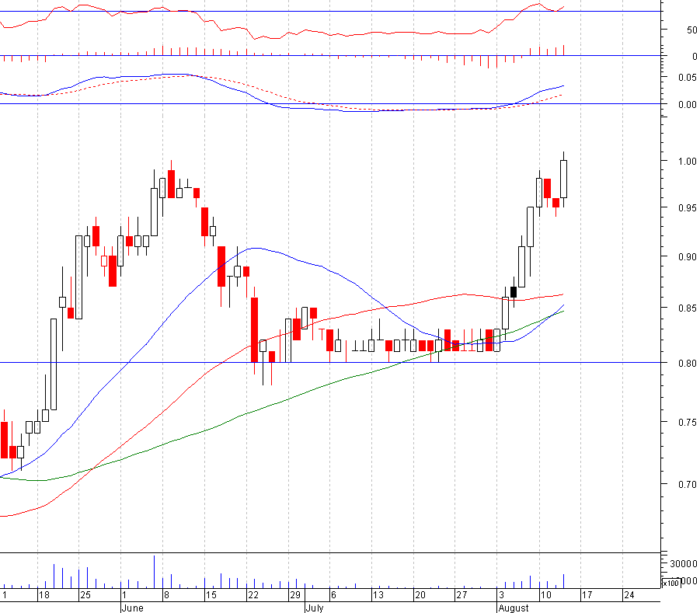Click the x100 volume multiplier box
The image size is (700, 613).
tap(670, 583)
